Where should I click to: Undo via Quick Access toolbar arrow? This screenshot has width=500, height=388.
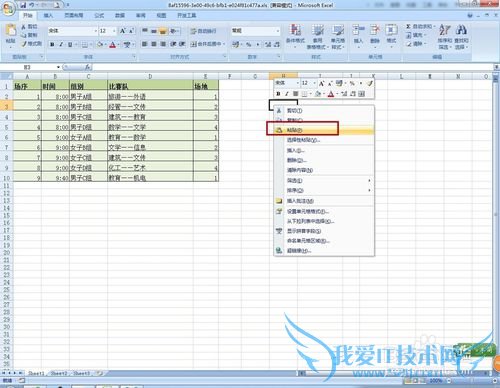[32, 5]
